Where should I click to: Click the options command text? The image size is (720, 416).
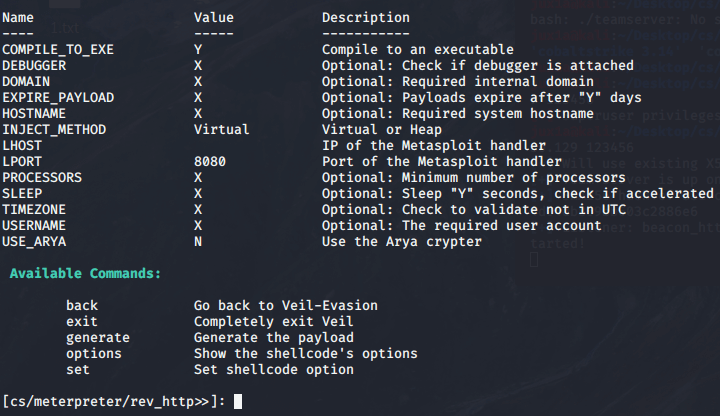pos(94,354)
